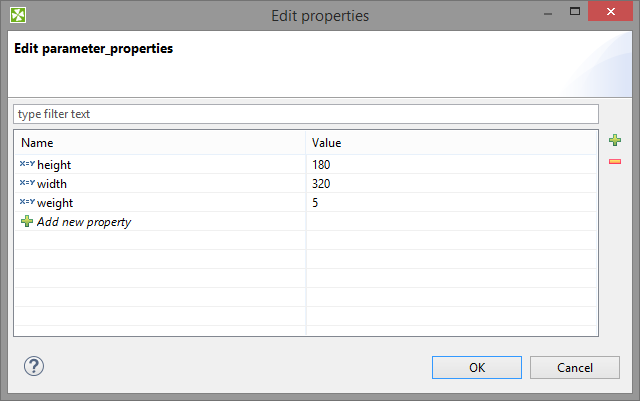The width and height of the screenshot is (640, 401).
Task: Click the x=y icon beside width
Action: coord(27,183)
